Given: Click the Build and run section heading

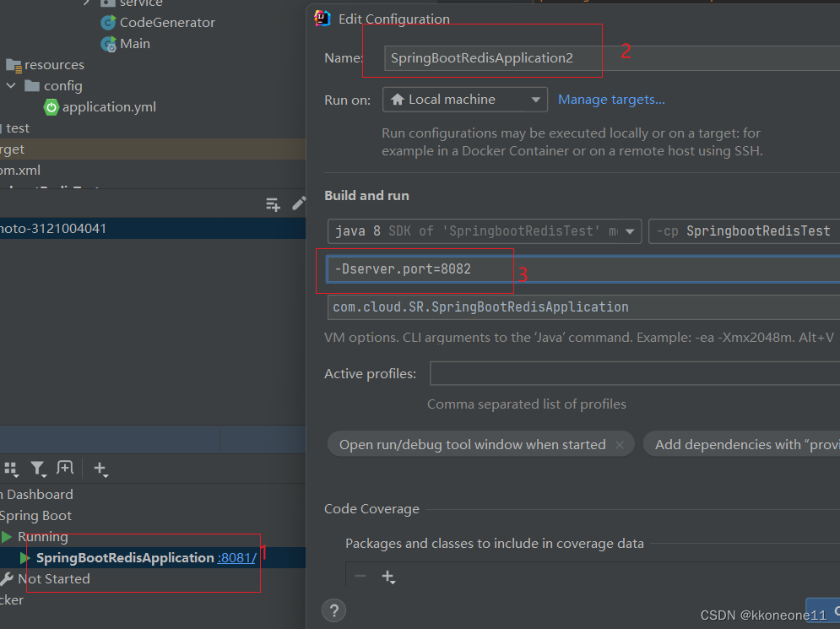Looking at the screenshot, I should tap(367, 196).
